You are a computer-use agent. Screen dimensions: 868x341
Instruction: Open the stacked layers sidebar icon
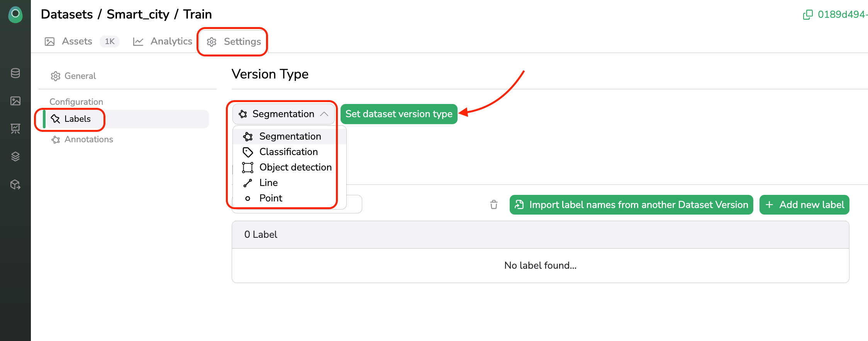15,157
